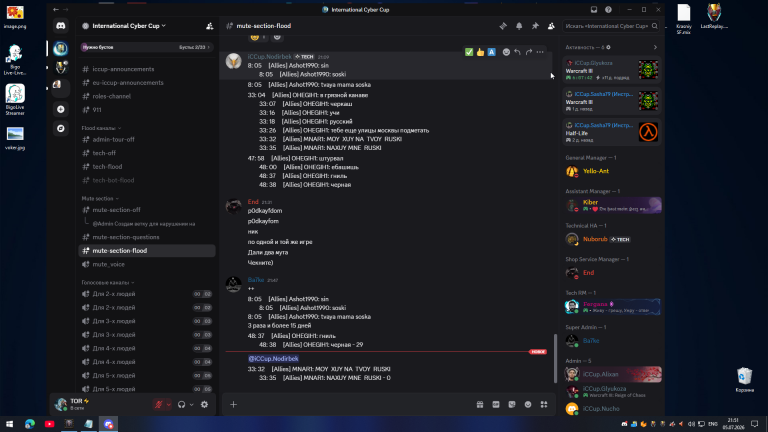Open Yello-Ant member profile

coord(612,171)
